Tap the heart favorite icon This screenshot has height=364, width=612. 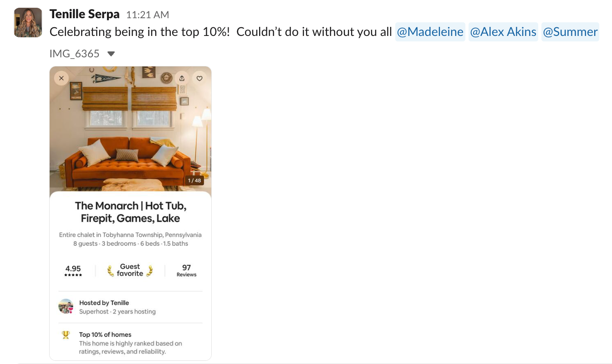pos(199,78)
